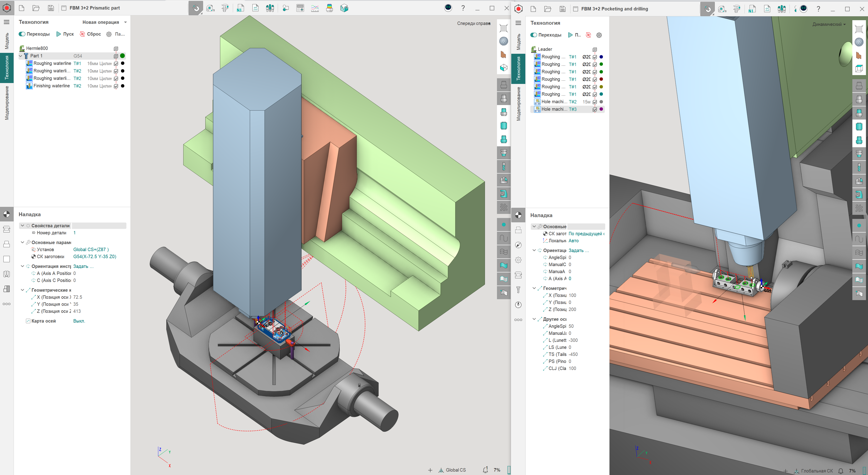This screenshot has width=868, height=475.
Task: Open folder icon in Prismatic part title bar
Action: tap(36, 8)
